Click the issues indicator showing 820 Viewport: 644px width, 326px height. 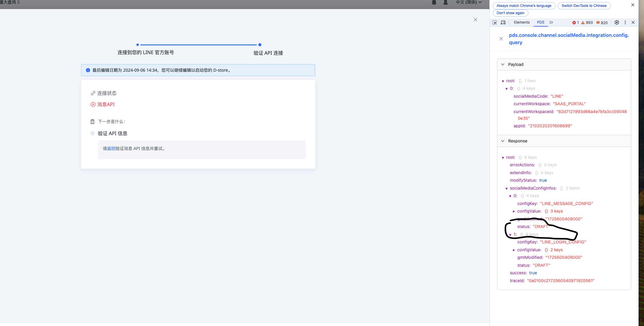(x=601, y=22)
